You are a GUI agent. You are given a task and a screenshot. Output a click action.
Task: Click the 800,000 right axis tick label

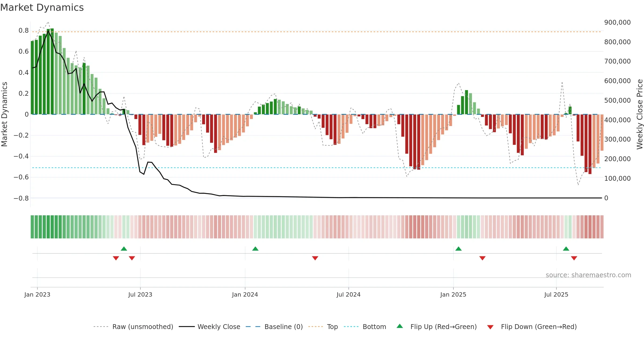tap(617, 42)
